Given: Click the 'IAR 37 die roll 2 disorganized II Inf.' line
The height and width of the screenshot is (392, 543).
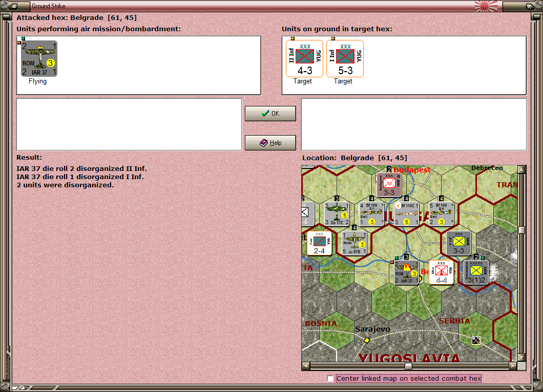Looking at the screenshot, I should [x=82, y=168].
